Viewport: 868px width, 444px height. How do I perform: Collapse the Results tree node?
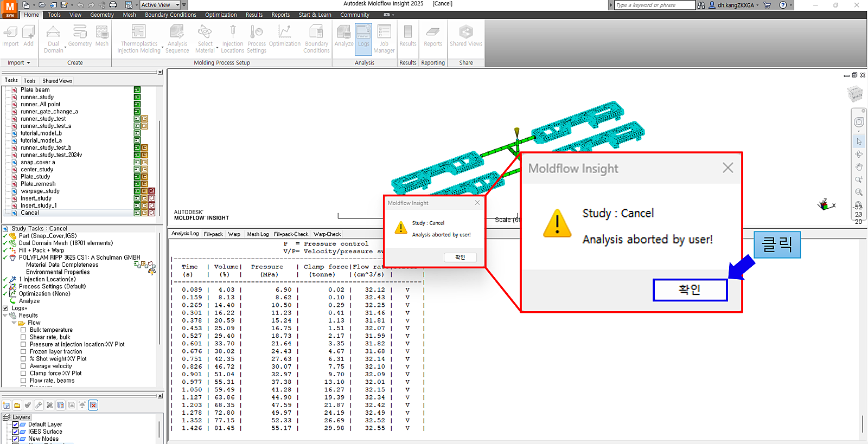pyautogui.click(x=5, y=316)
